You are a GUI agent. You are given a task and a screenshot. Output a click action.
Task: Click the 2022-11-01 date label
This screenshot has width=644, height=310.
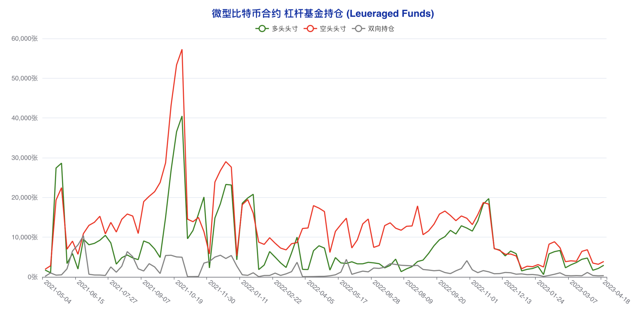click(x=485, y=292)
